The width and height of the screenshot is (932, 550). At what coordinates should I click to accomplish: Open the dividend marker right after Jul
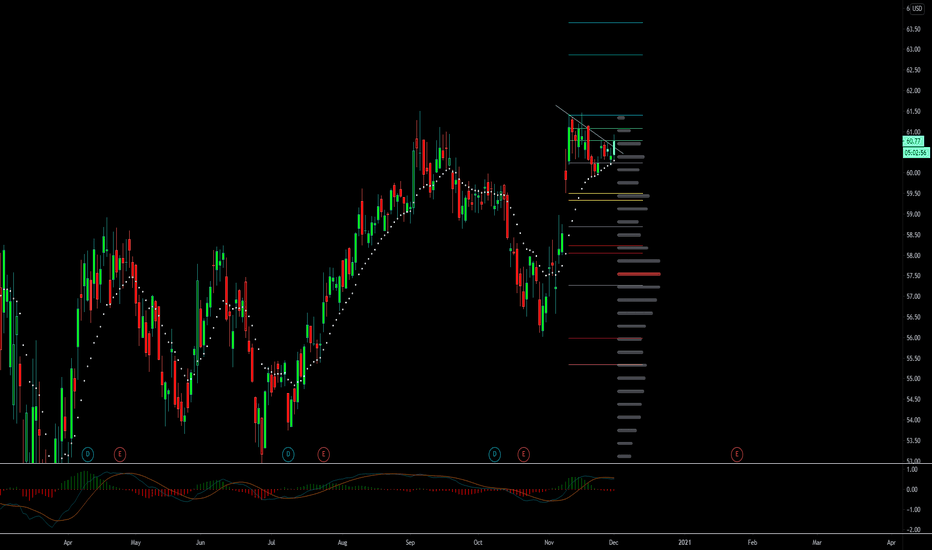tap(288, 454)
